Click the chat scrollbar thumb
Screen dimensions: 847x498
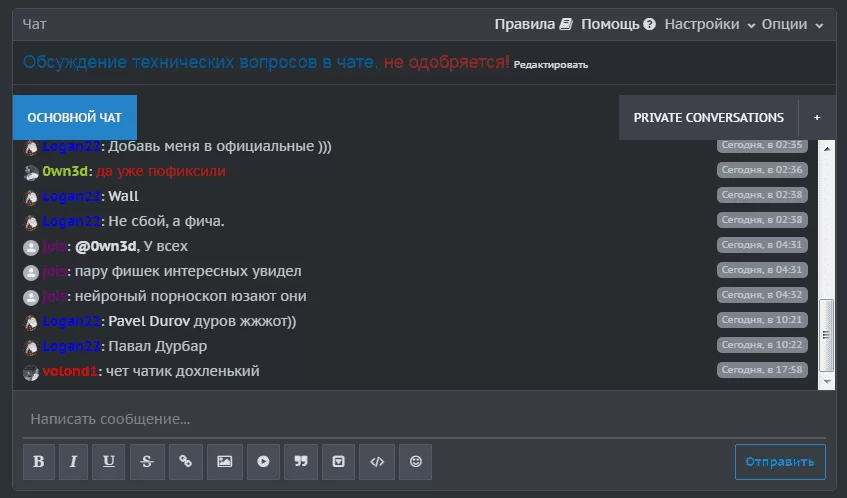[826, 335]
